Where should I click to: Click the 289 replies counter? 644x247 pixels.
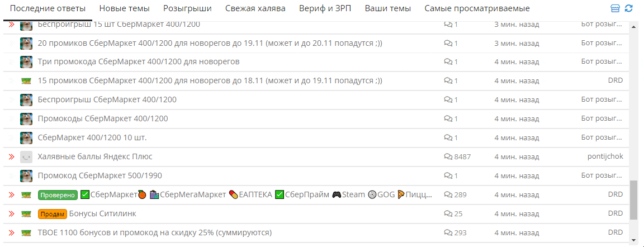point(456,194)
